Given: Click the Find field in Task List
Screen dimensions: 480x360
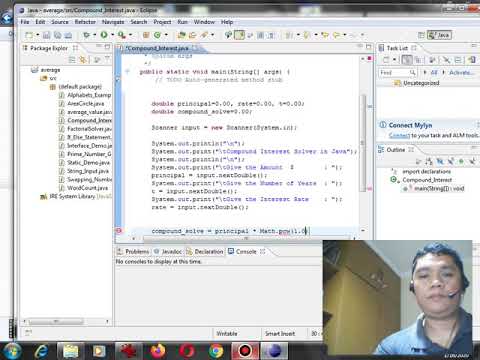Looking at the screenshot, I should (398, 72).
